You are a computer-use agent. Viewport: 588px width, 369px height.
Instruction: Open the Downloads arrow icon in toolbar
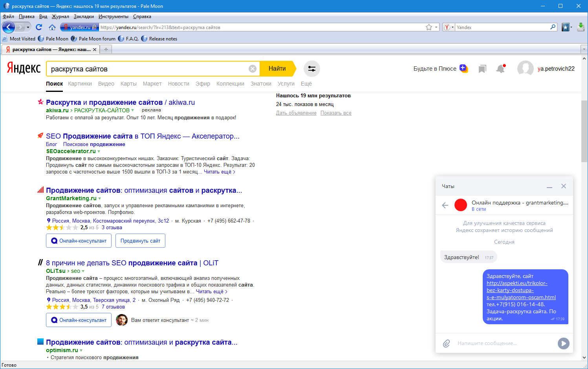tap(581, 27)
